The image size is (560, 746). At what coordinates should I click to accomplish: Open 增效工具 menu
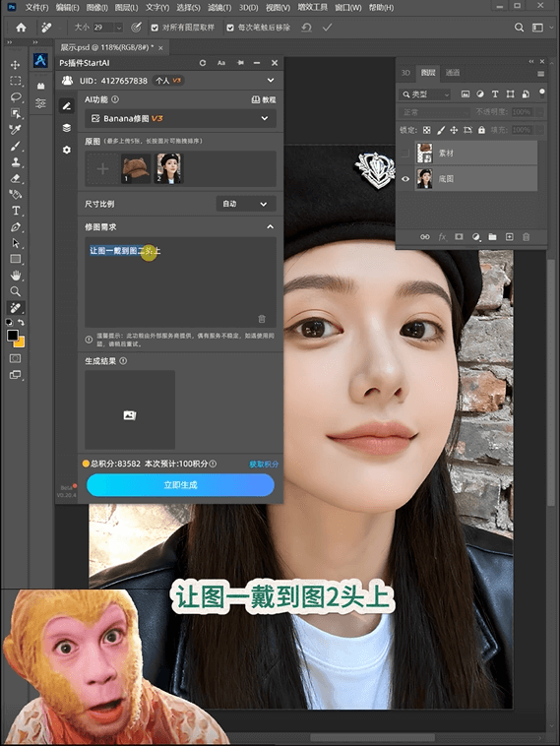pyautogui.click(x=312, y=8)
